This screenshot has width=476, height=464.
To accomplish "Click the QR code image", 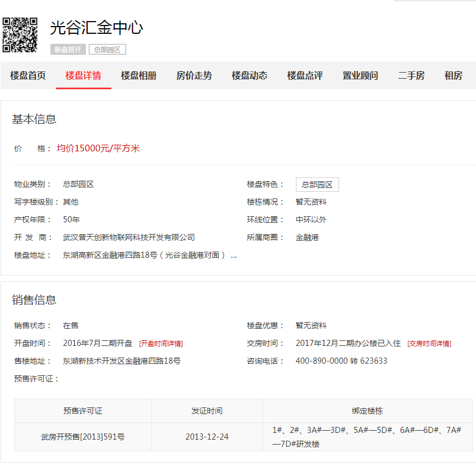I will click(x=21, y=34).
